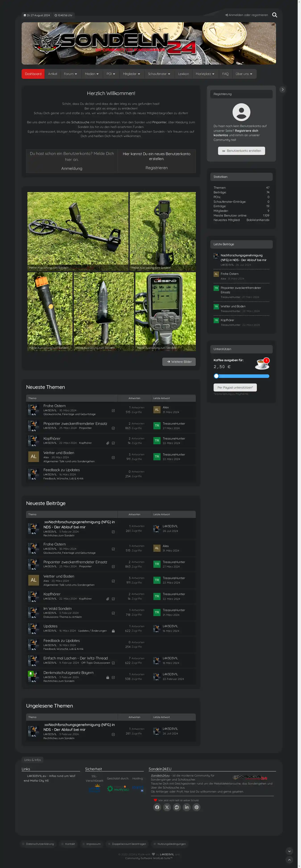Click the Facebook share icon

click(x=157, y=807)
